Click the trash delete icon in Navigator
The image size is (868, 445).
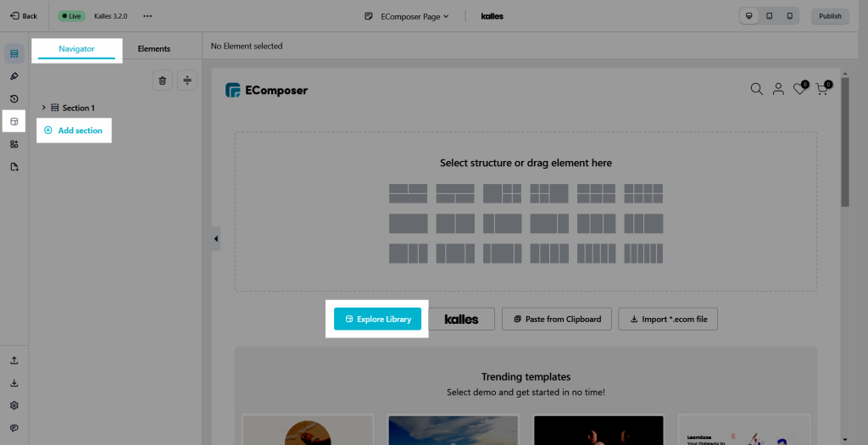point(162,81)
